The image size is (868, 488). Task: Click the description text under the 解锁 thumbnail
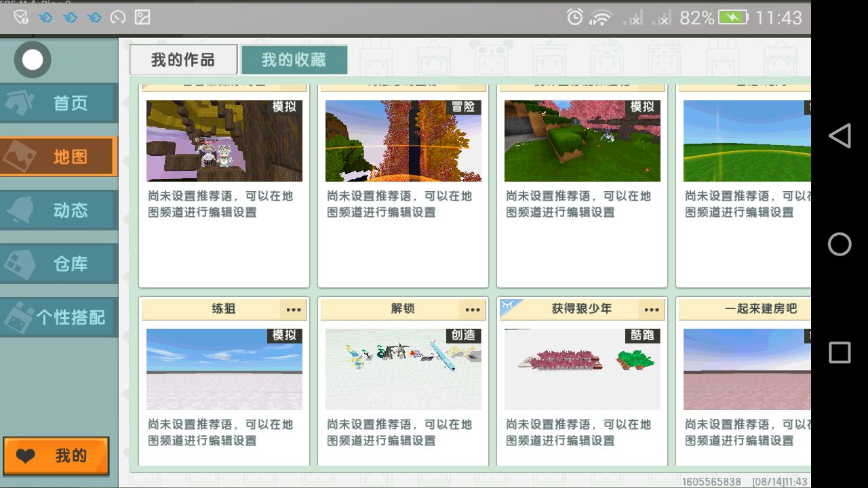point(399,432)
